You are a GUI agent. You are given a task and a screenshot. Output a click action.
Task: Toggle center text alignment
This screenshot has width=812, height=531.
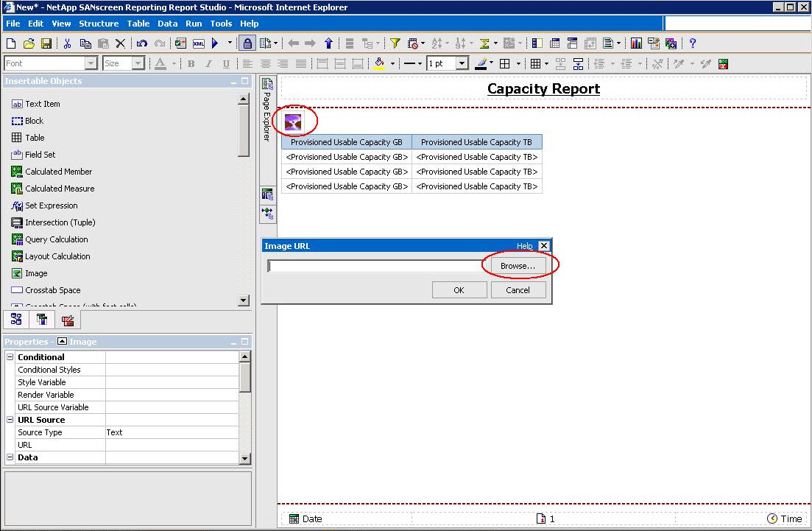point(265,64)
